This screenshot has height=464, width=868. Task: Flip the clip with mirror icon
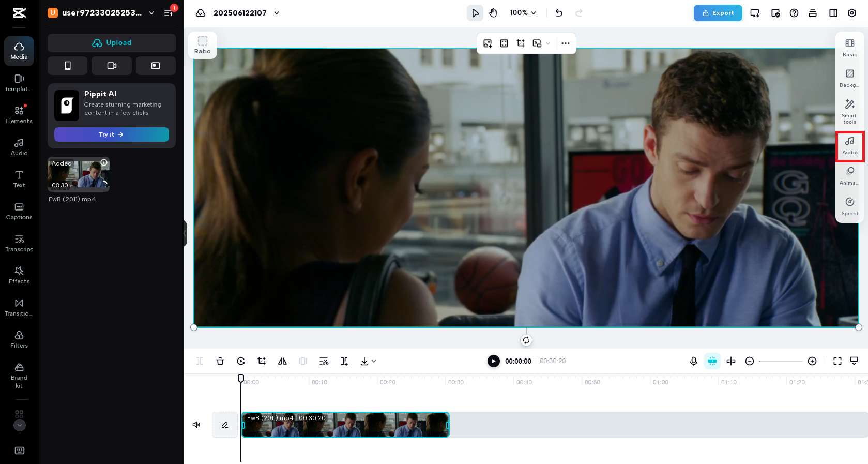(x=282, y=361)
